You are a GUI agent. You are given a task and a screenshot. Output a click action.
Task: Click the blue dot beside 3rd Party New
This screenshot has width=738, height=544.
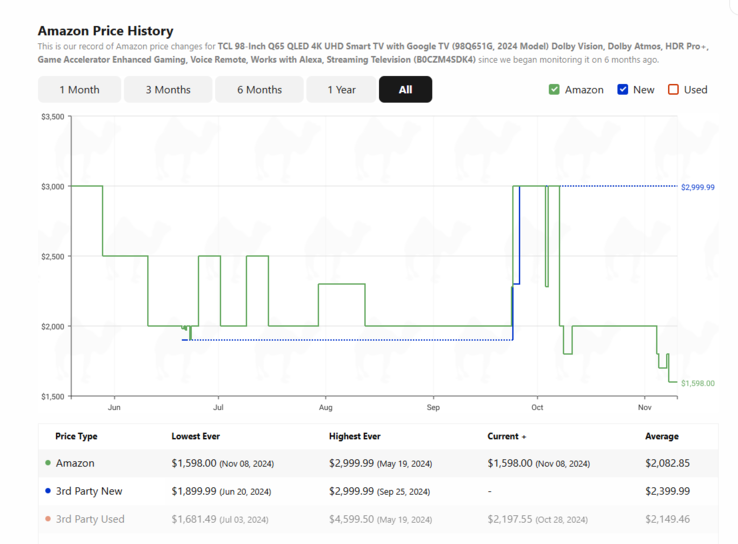pos(48,491)
